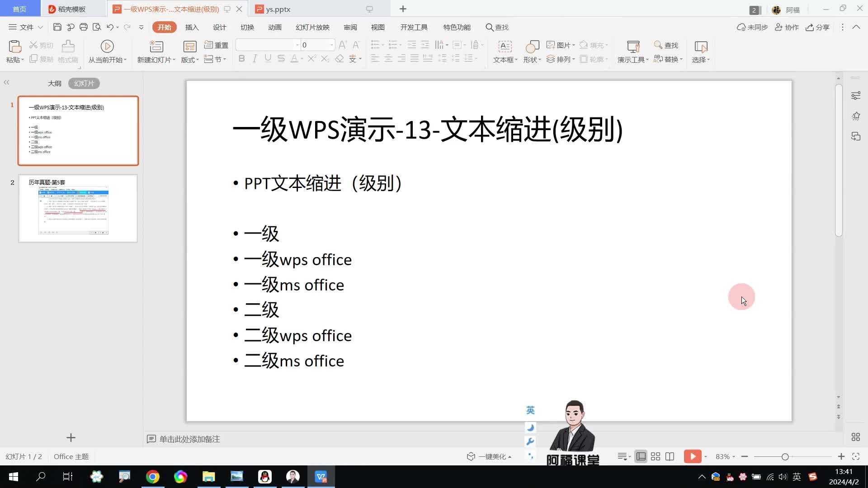Click the red play slideshow button in status bar
The image size is (868, 488).
pos(692,456)
